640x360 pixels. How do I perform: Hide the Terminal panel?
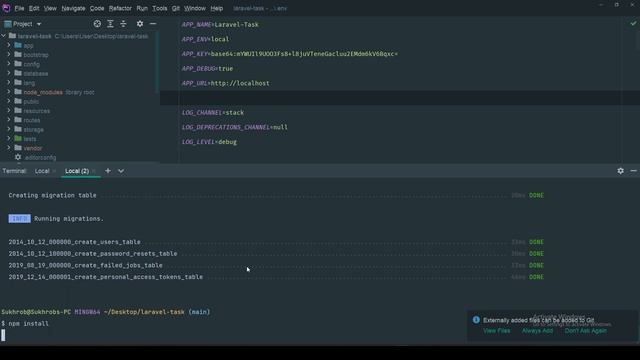click(633, 171)
